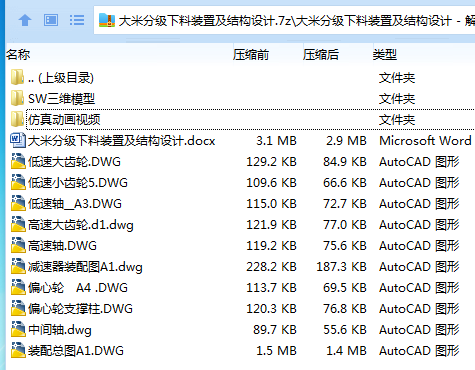Select file name 偏心轮 A4 .DWG

[78, 288]
